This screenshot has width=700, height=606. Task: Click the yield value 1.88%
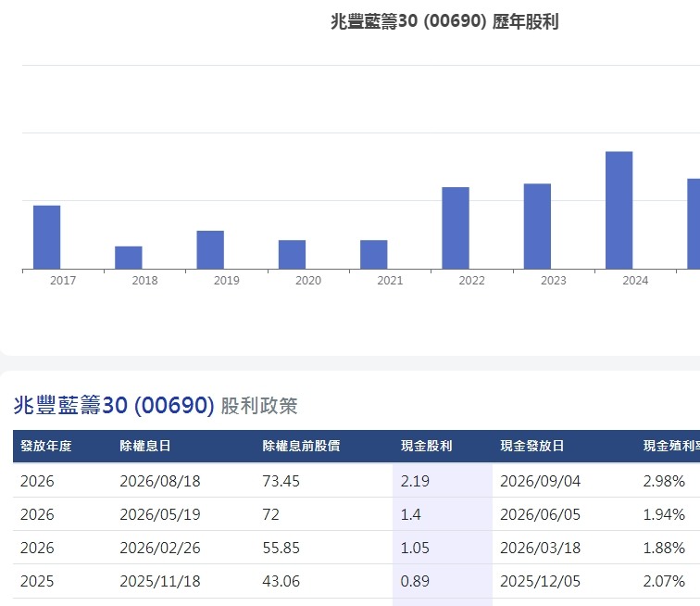coord(664,548)
